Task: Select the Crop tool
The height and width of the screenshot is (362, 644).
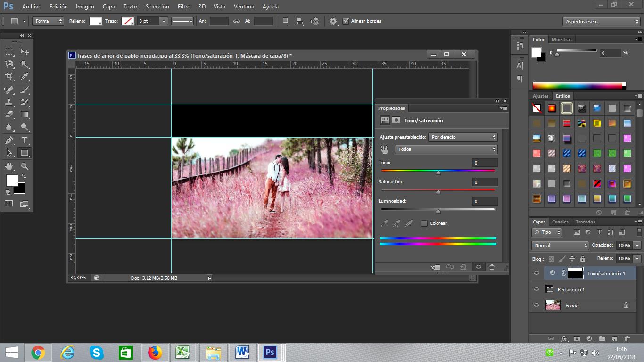Action: (9, 76)
